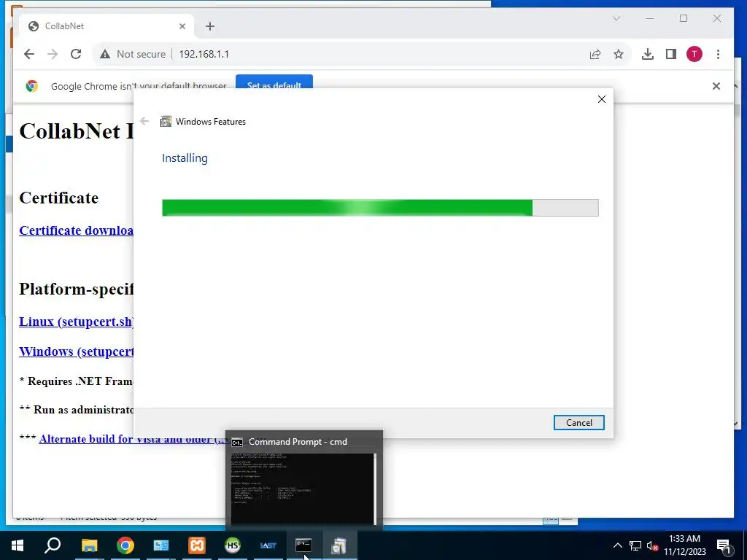Open Alternate build for Vista link
The image size is (747, 560).
pos(133,439)
